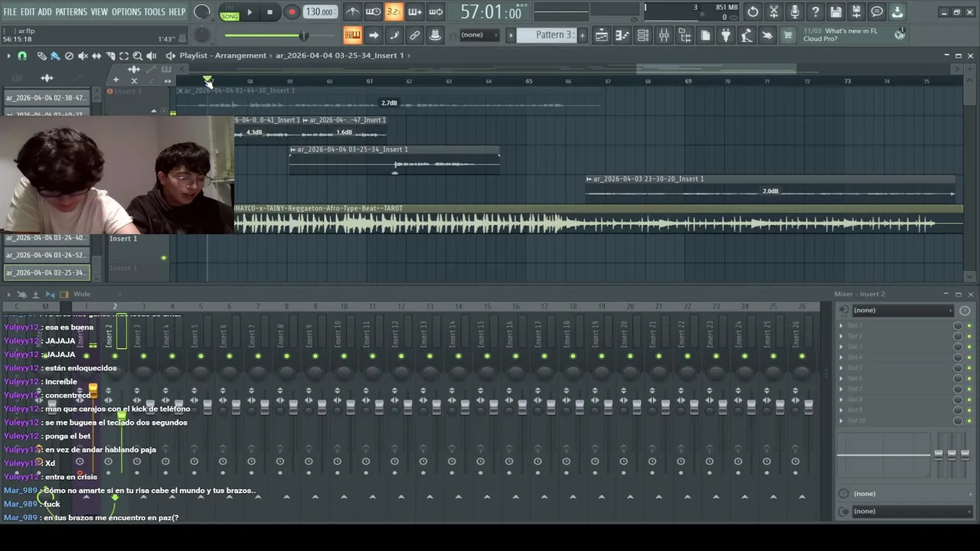980x551 pixels.
Task: Open the playlist options arrow menu
Action: [x=8, y=56]
